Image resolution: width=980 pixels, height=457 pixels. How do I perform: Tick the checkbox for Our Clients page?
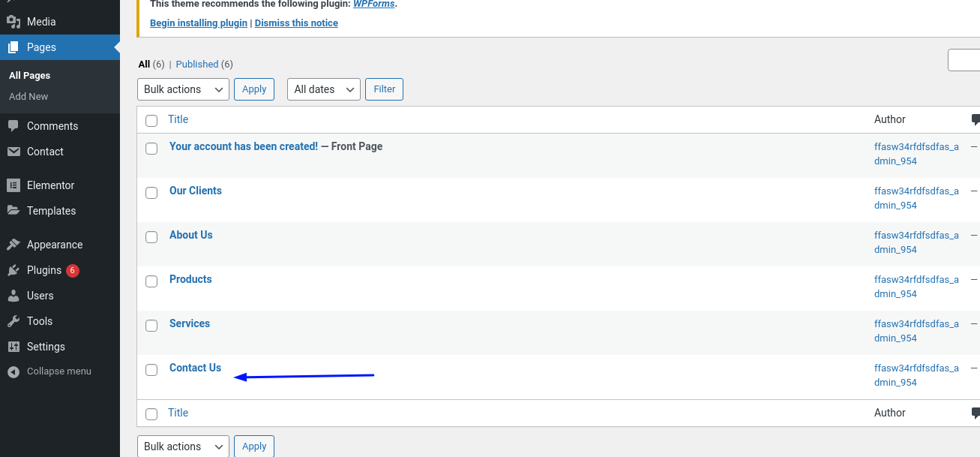(151, 193)
